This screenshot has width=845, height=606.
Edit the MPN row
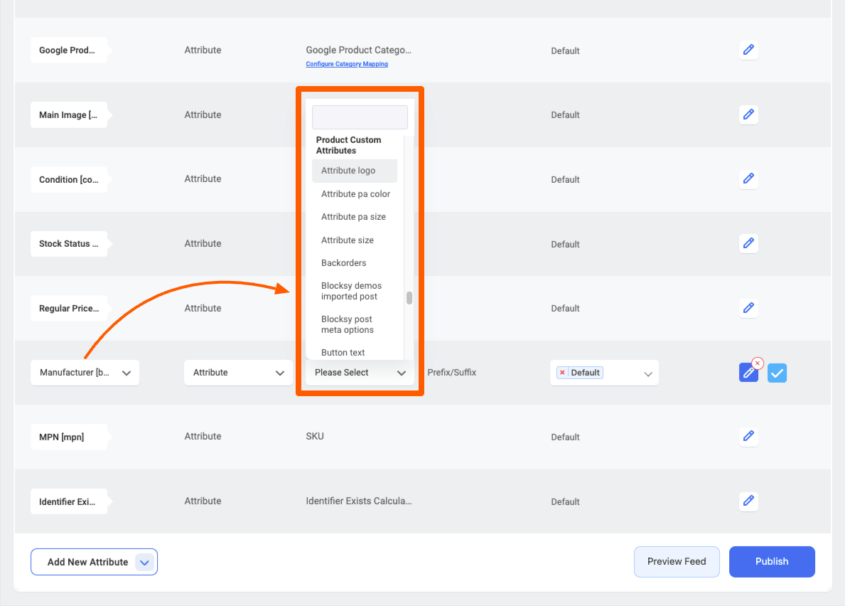point(748,436)
